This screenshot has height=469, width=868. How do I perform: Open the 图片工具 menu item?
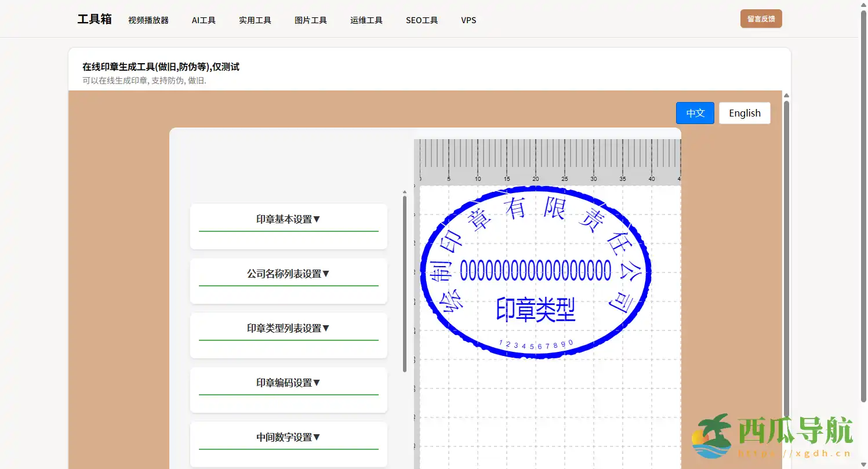(311, 20)
